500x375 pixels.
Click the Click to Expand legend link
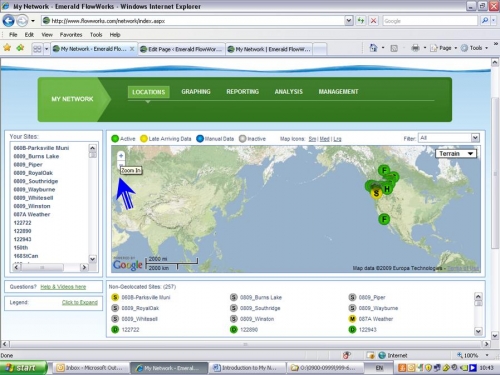click(x=80, y=302)
